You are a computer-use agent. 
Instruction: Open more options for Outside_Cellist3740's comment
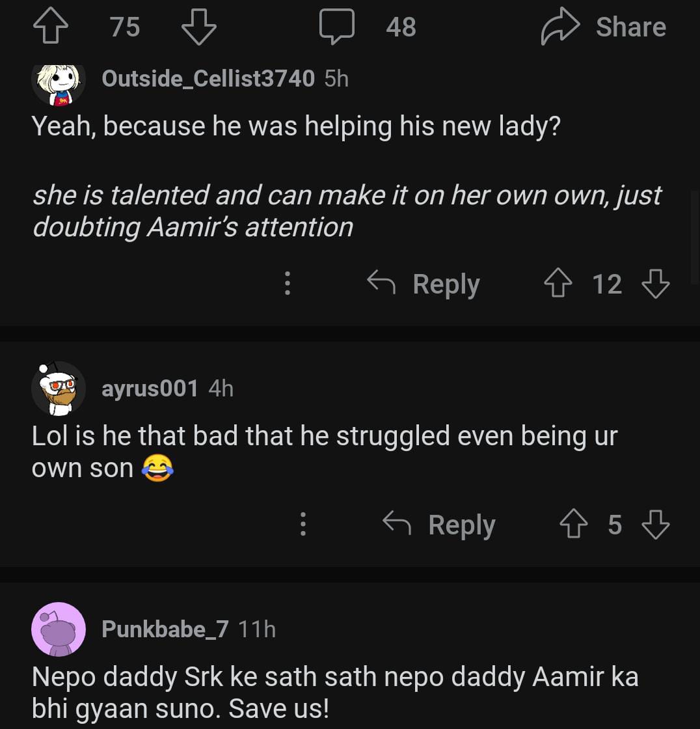point(287,284)
